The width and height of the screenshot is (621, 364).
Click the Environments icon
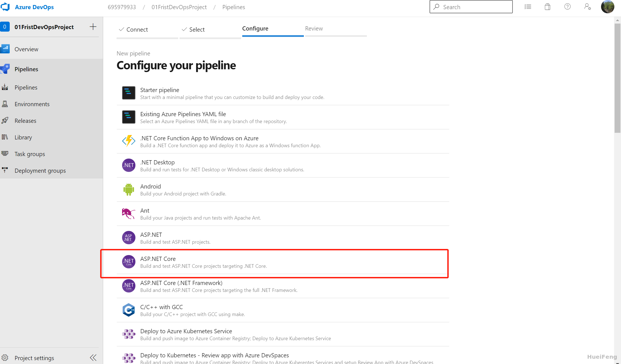tap(5, 104)
